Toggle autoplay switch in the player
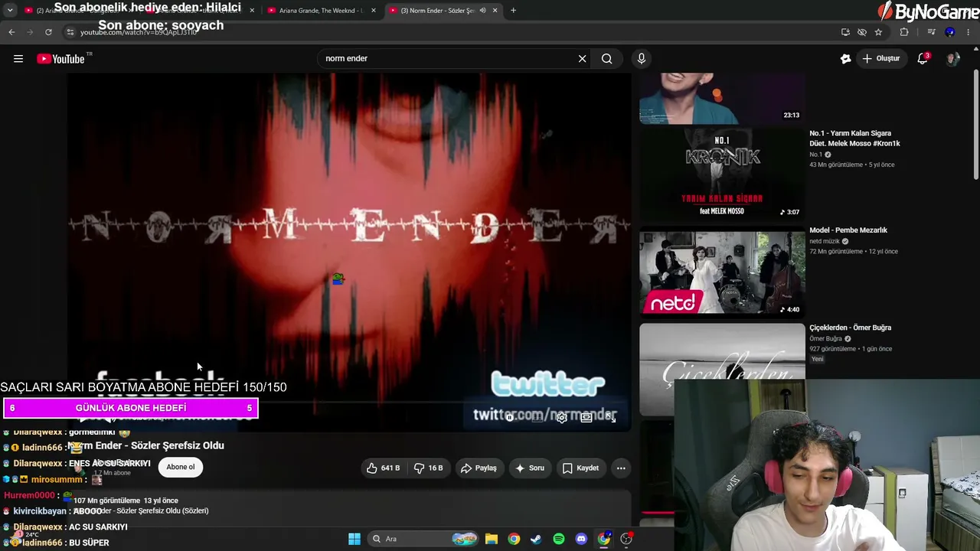Viewport: 980px width, 551px height. pos(510,418)
